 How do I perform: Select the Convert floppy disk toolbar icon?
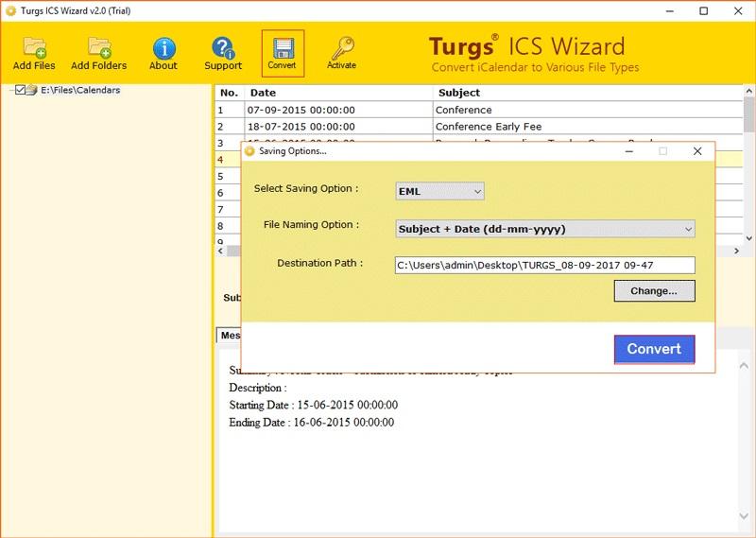click(283, 53)
